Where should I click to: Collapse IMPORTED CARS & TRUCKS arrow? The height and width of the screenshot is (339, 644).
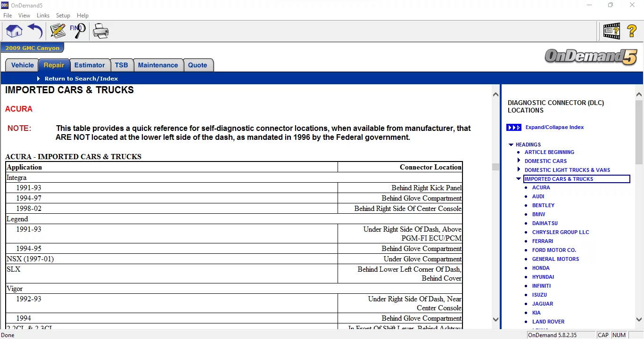pos(519,179)
